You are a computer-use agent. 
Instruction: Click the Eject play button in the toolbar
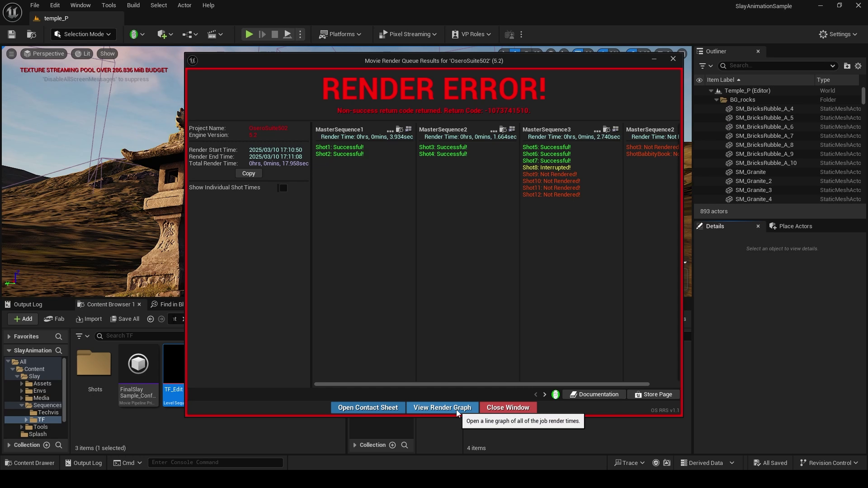[287, 34]
